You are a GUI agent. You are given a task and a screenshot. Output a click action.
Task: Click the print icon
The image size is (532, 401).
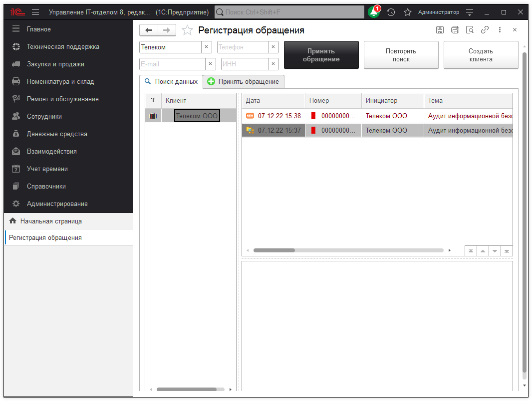coord(455,30)
